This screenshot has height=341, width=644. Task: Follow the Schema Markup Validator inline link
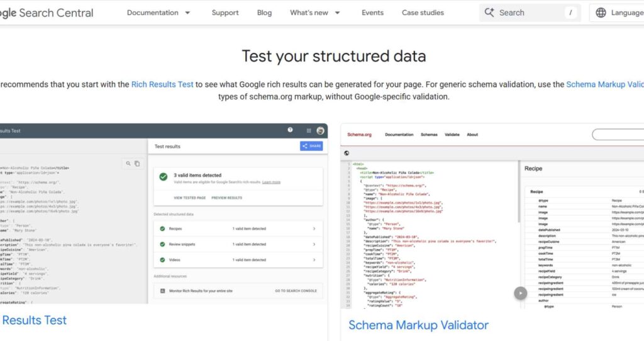(x=605, y=84)
